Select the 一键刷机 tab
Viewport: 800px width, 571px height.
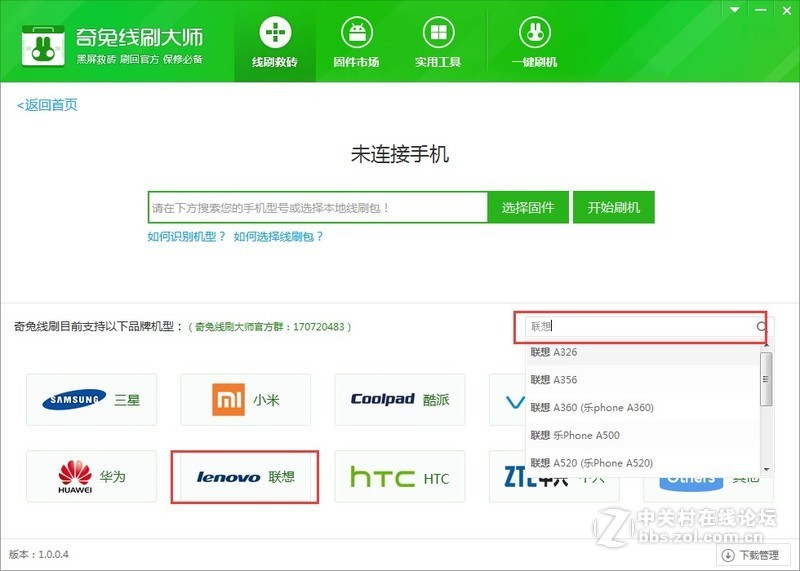(x=534, y=42)
